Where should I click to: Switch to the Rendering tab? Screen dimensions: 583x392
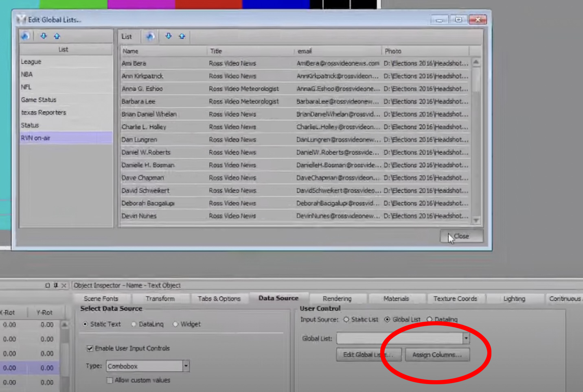pos(337,298)
